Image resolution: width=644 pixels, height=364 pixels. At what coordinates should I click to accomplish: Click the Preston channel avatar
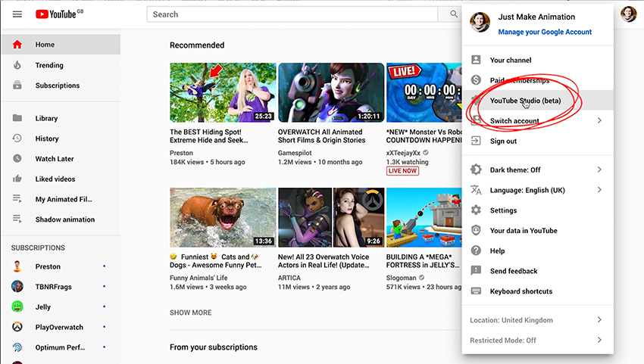coord(17,266)
